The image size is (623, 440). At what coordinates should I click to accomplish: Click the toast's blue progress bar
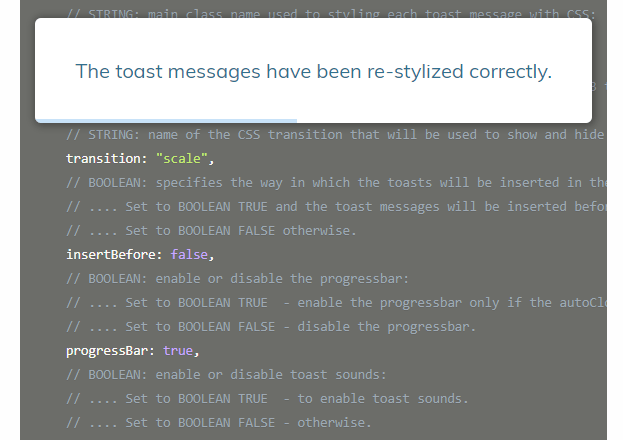pos(165,120)
